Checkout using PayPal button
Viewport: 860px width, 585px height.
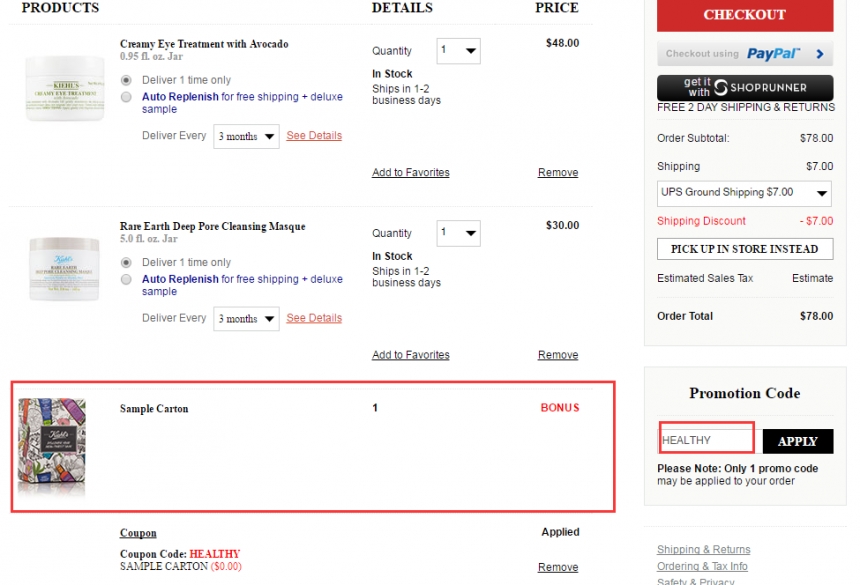coord(745,54)
